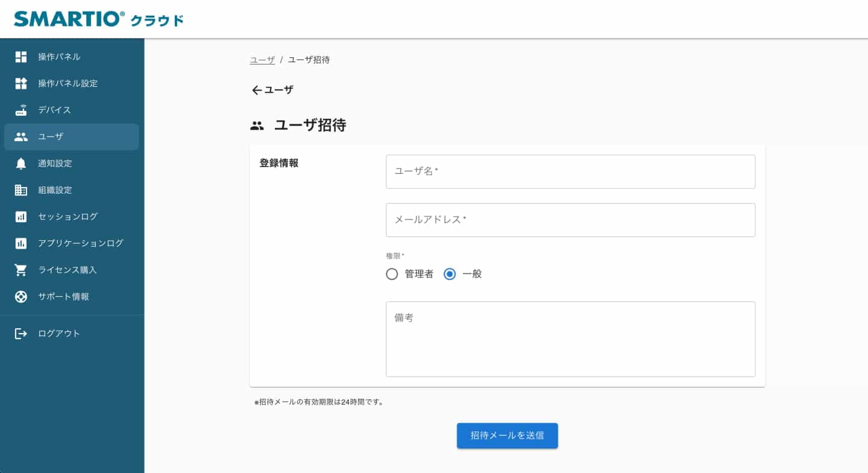Image resolution: width=868 pixels, height=473 pixels.
Task: Click the 組織設定 building icon
Action: [x=20, y=189]
